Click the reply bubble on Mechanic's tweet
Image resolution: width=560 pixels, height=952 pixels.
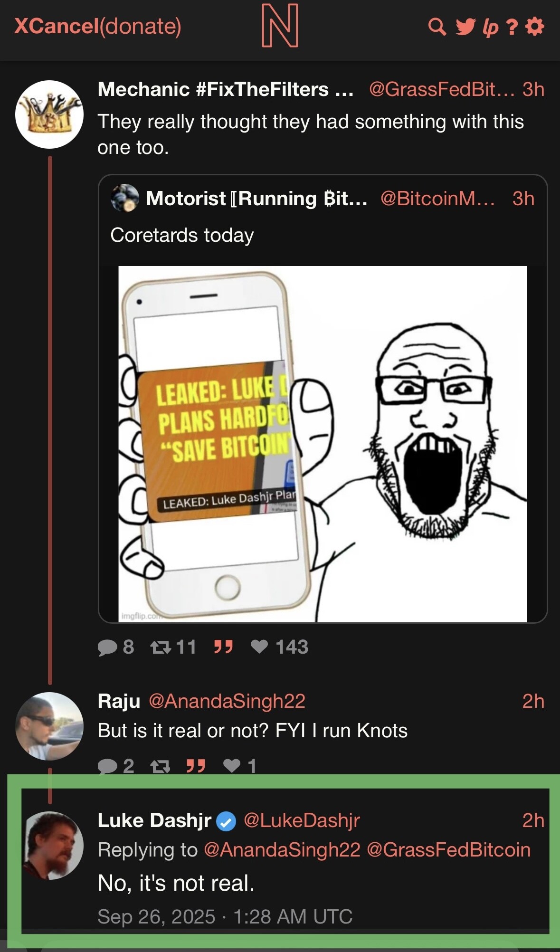(x=107, y=647)
